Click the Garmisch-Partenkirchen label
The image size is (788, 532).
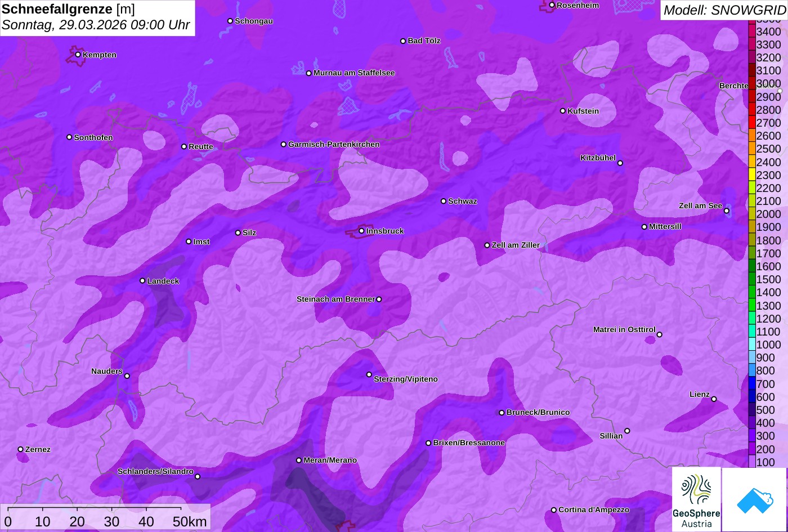click(334, 144)
